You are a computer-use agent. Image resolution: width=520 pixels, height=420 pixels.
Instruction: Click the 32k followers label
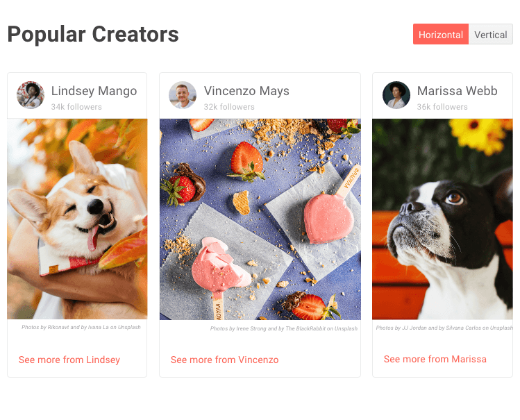(229, 107)
